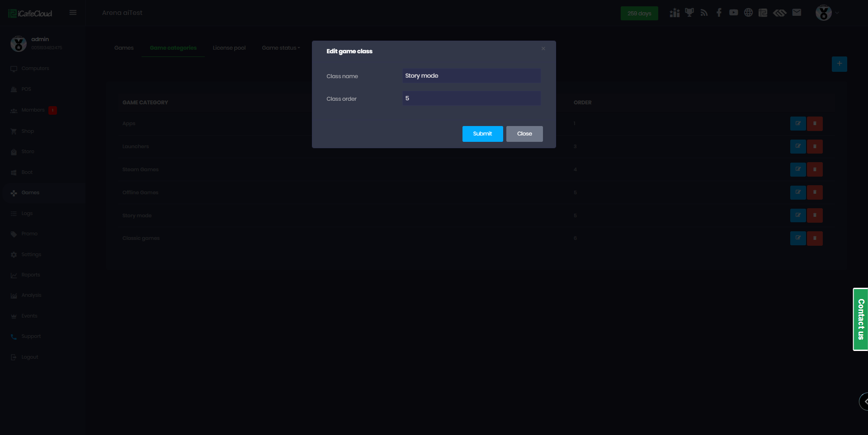Click the plus add category button
This screenshot has height=435, width=868.
[x=840, y=64]
